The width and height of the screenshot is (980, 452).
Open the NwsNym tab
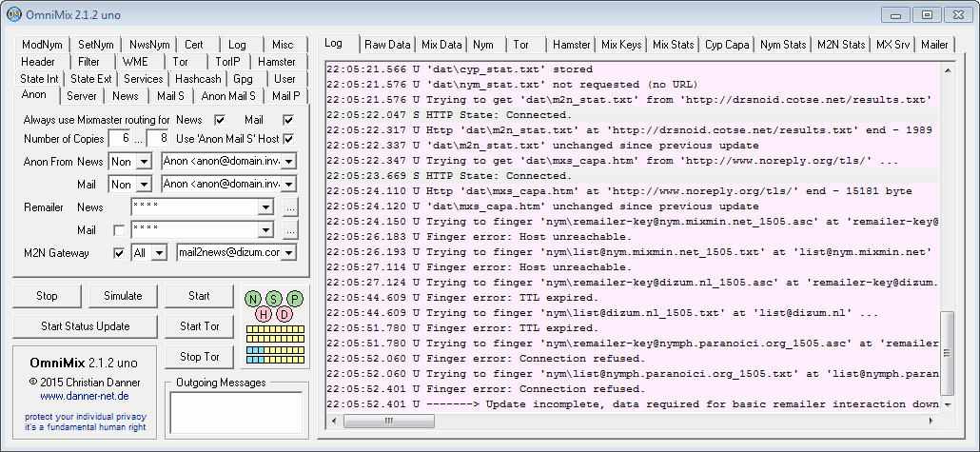tap(149, 45)
